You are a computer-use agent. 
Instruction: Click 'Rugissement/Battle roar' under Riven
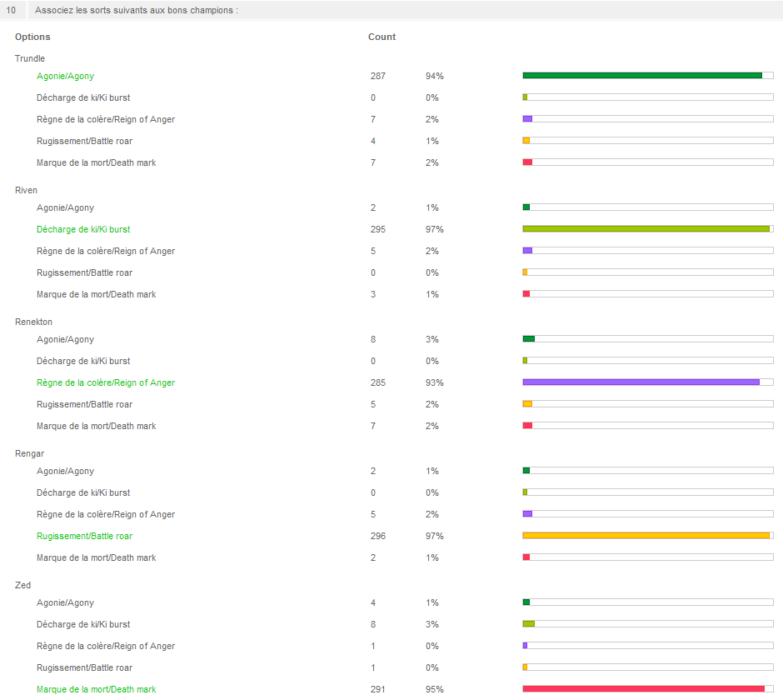pyautogui.click(x=84, y=272)
